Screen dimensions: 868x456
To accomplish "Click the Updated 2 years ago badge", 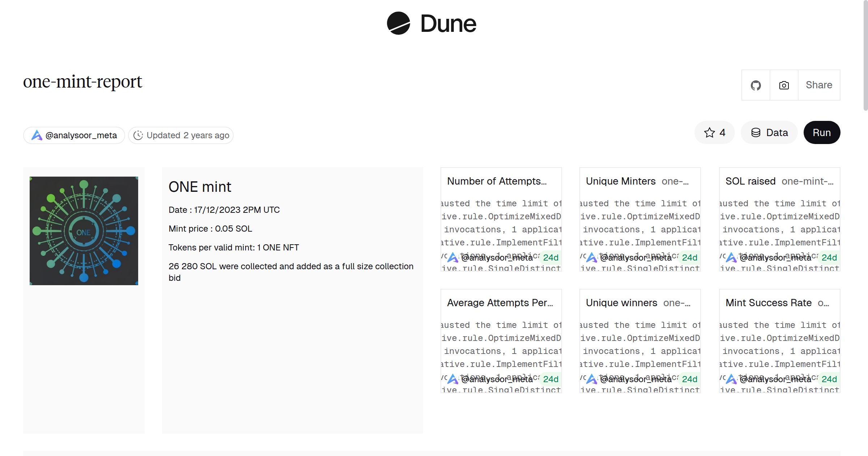I will tap(181, 135).
